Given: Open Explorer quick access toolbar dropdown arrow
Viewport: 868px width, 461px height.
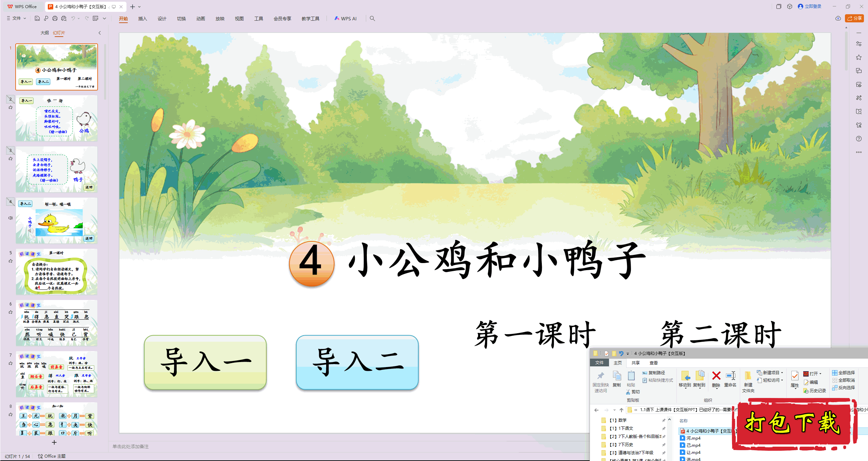Looking at the screenshot, I should point(628,354).
